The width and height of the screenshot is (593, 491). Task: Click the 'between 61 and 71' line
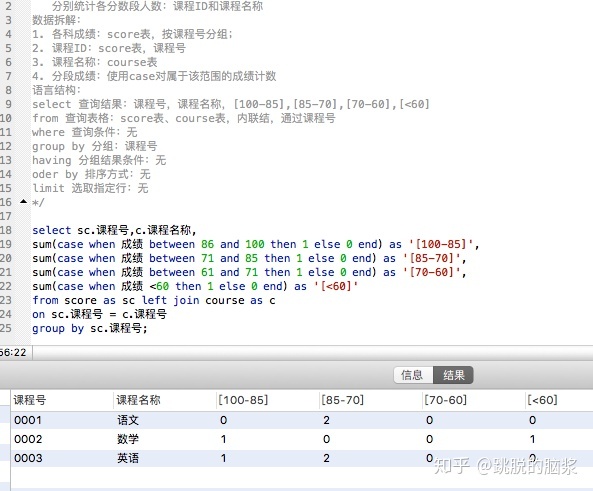point(249,272)
